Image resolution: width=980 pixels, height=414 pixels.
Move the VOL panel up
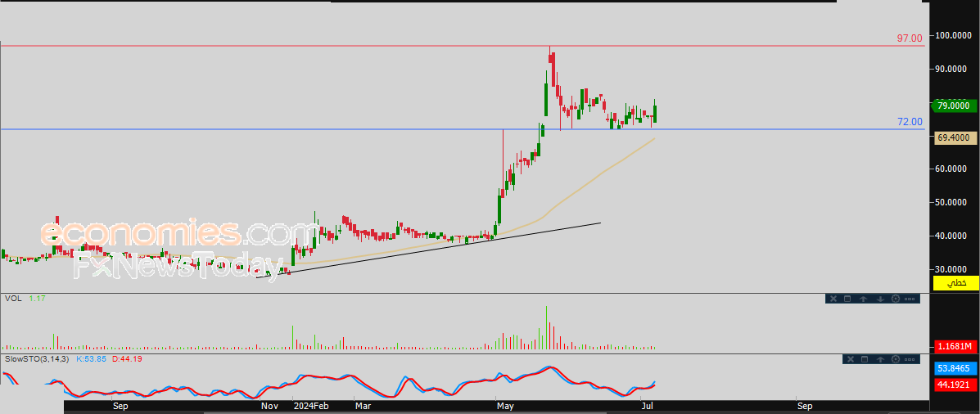863,299
